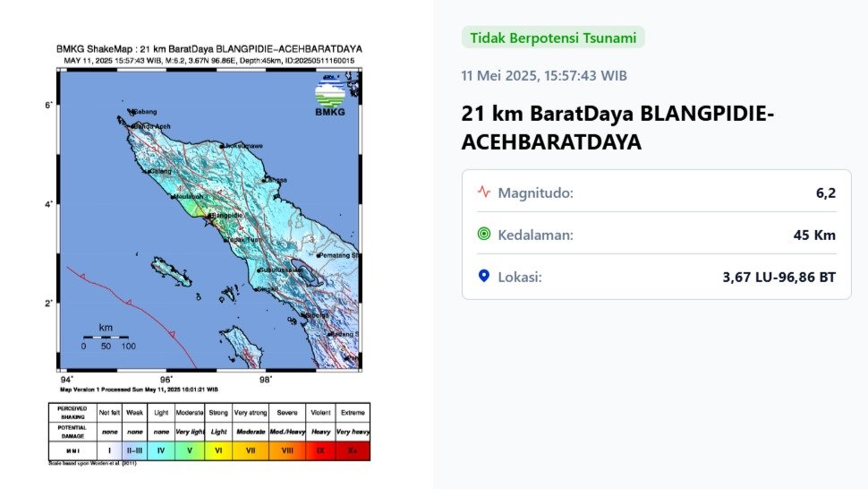Click the MMI IV light cyan swatch
868x489 pixels.
click(161, 450)
